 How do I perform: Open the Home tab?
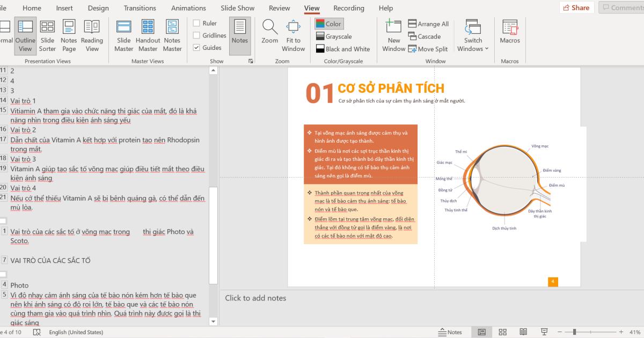(32, 8)
